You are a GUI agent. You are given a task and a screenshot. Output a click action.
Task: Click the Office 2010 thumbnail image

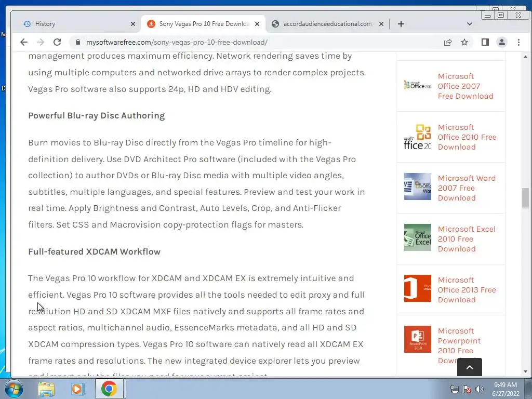[418, 136]
